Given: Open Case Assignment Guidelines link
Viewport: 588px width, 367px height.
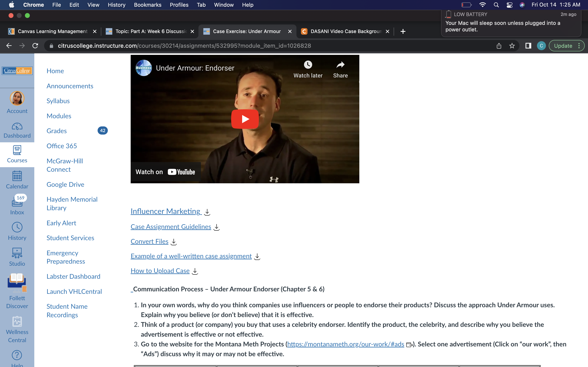Looking at the screenshot, I should [170, 227].
